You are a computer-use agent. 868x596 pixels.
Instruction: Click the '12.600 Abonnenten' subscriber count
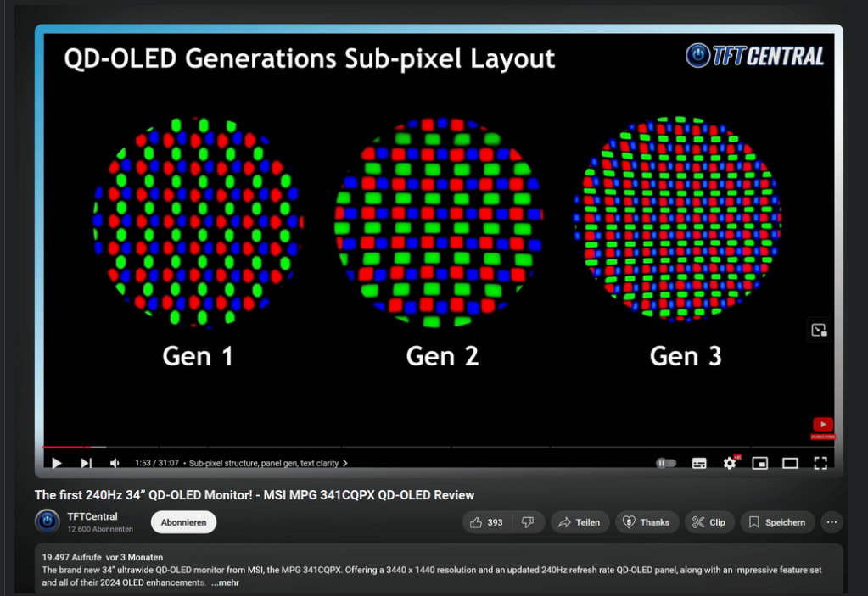click(x=100, y=529)
